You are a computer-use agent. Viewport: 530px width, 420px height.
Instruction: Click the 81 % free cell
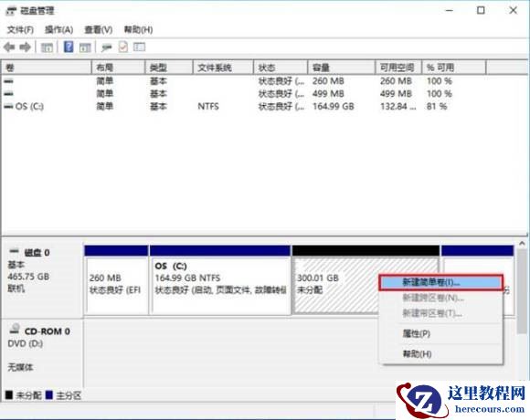437,106
